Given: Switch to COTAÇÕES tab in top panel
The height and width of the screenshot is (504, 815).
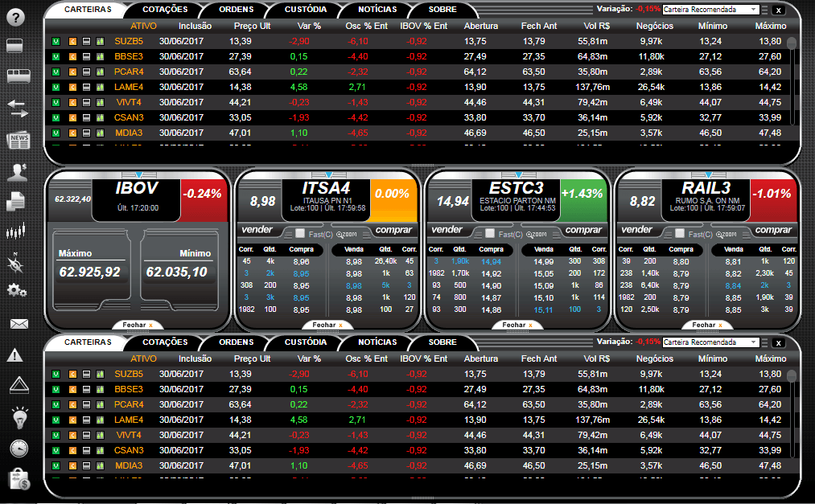Looking at the screenshot, I should pos(165,10).
